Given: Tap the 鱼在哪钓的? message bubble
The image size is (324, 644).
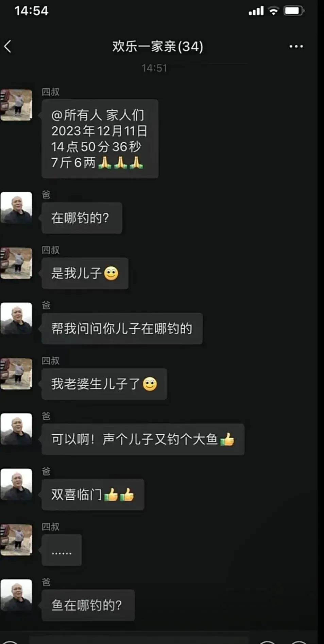Looking at the screenshot, I should [88, 605].
